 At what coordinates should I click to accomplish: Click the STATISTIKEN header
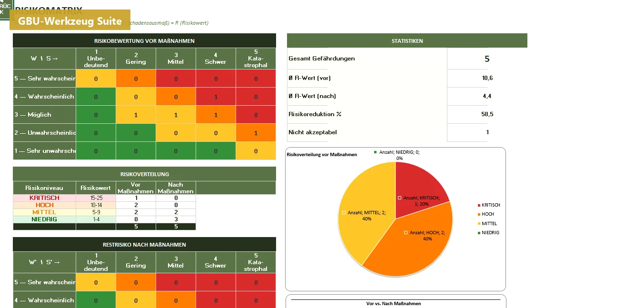tap(407, 41)
